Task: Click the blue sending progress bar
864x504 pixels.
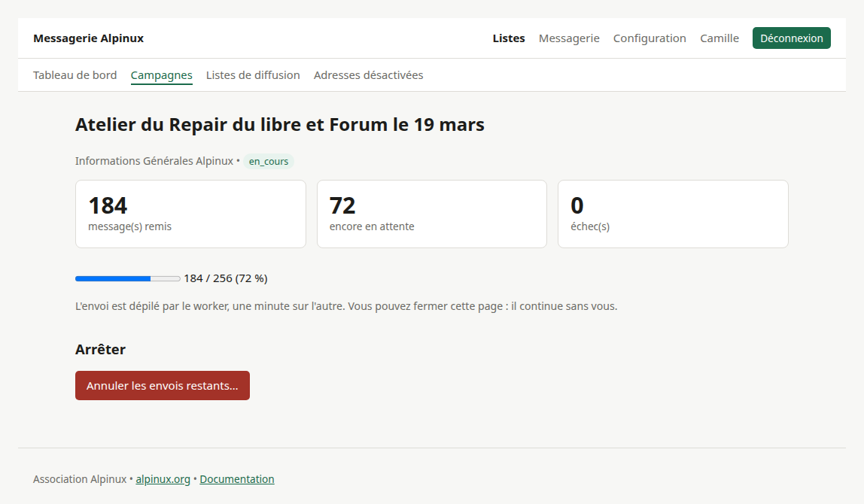Action: pos(128,279)
